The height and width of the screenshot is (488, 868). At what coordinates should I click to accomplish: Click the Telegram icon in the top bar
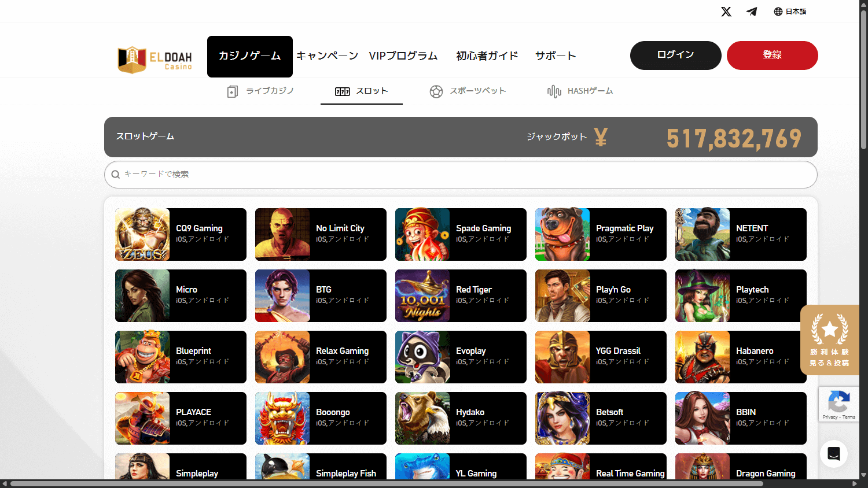752,11
